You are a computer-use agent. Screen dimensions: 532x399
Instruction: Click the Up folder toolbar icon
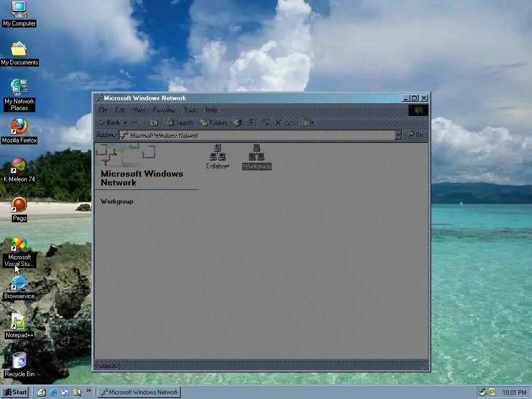pos(154,123)
